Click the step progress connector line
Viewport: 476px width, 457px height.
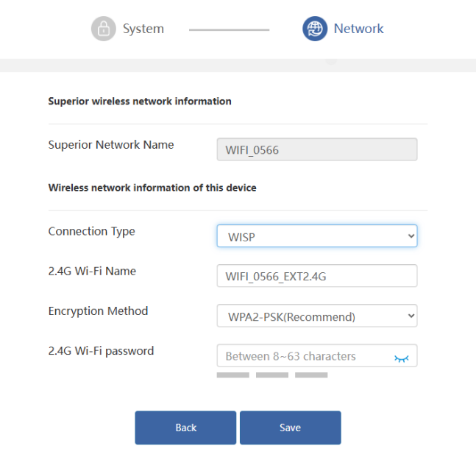(x=230, y=29)
